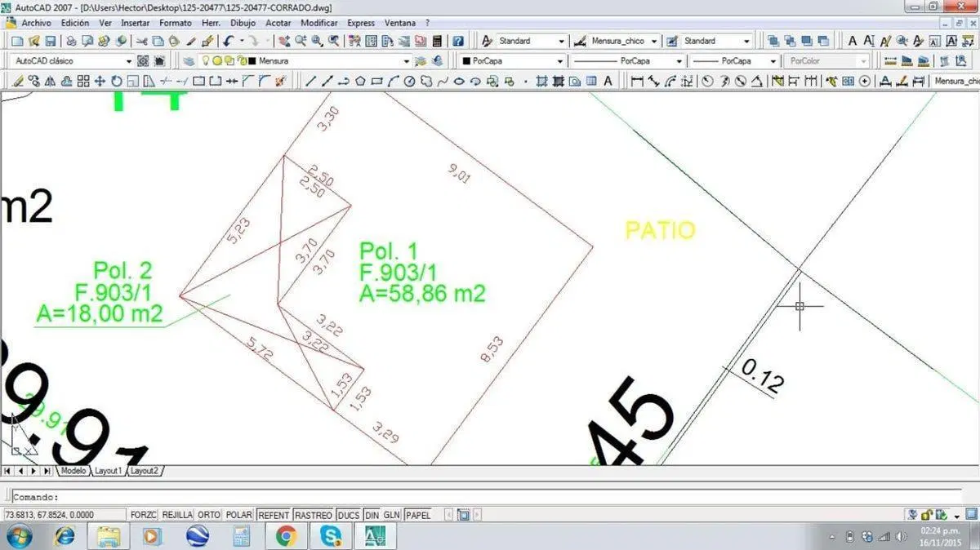Image resolution: width=980 pixels, height=550 pixels.
Task: Click the Windows Start button
Action: 18,536
